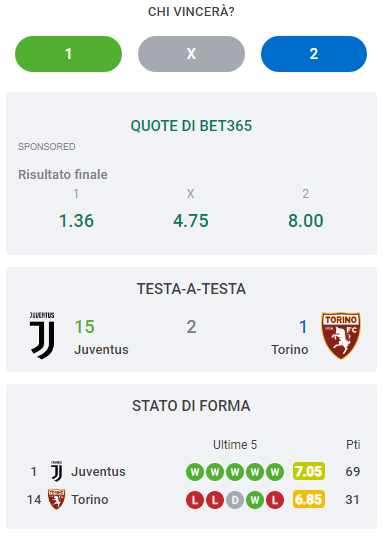
Task: Open Juventus's first W result in form
Action: [195, 472]
